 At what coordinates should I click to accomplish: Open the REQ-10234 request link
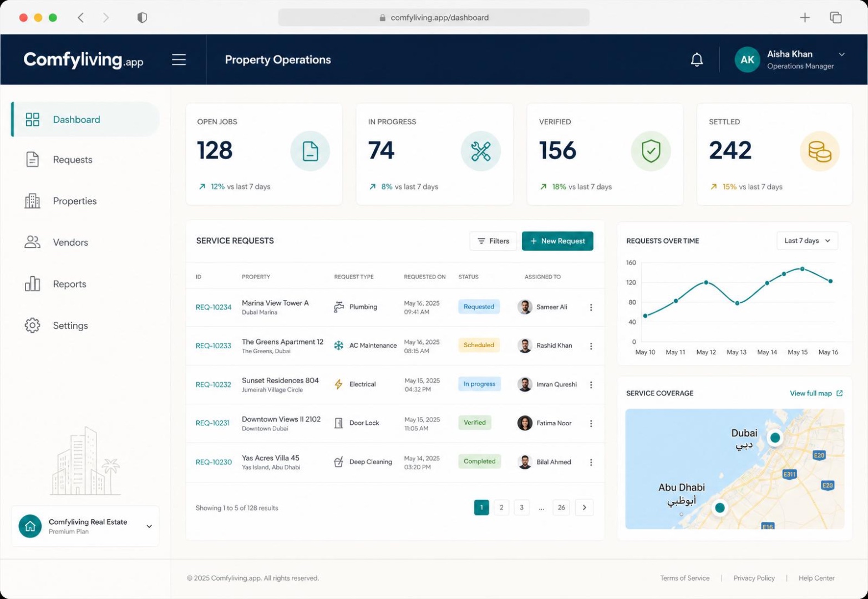tap(214, 307)
